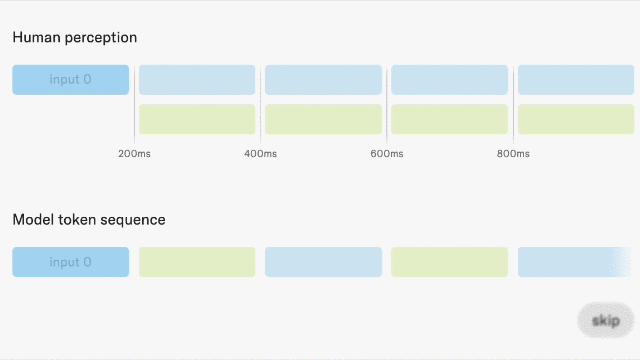Image resolution: width=640 pixels, height=360 pixels.
Task: Click the second green token in Model token sequence
Action: coord(449,262)
